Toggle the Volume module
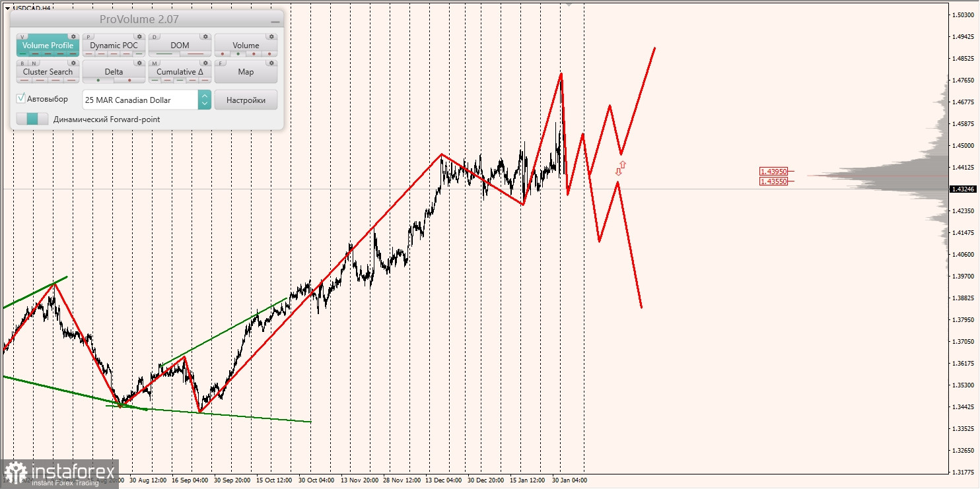Image resolution: width=980 pixels, height=489 pixels. [x=246, y=45]
